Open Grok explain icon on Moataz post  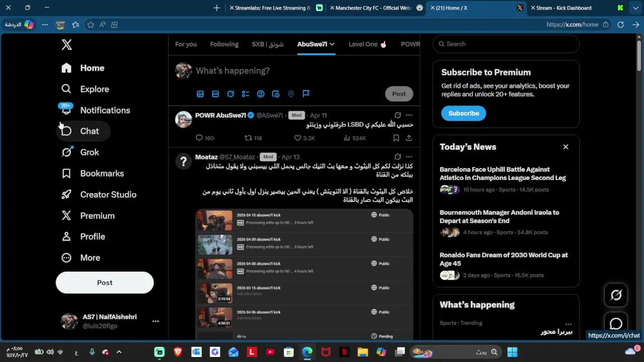coord(397,157)
